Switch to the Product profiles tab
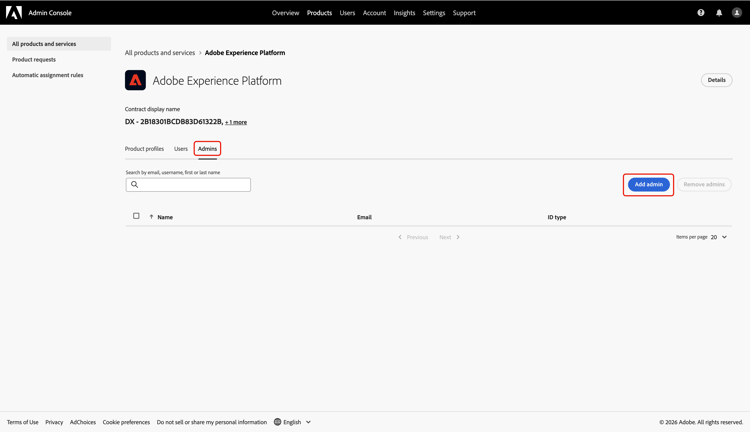The image size is (750, 432). [x=144, y=149]
